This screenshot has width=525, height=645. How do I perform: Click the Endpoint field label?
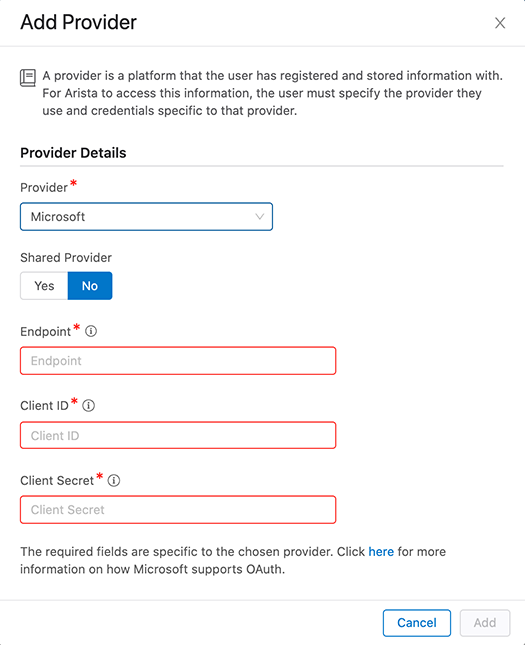pos(46,332)
